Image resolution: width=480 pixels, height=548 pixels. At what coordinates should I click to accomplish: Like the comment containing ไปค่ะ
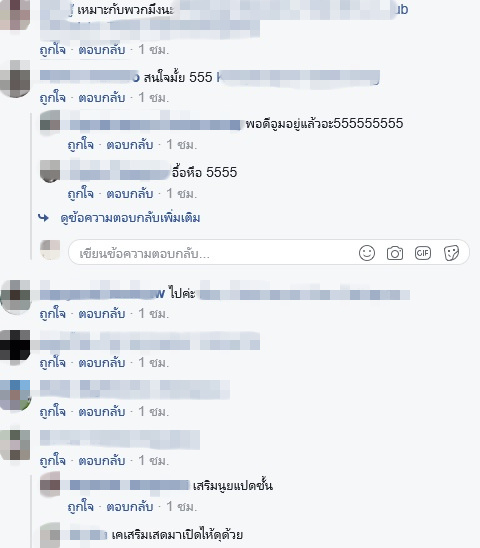tap(52, 313)
